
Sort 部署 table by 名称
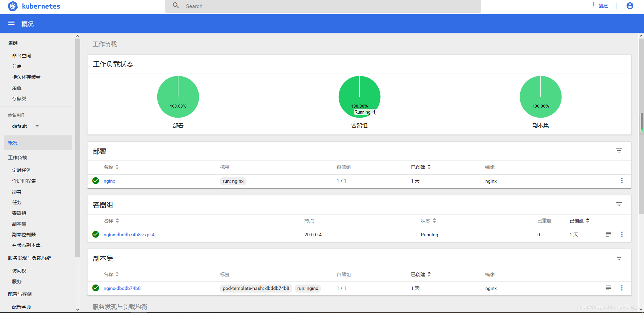pyautogui.click(x=111, y=167)
